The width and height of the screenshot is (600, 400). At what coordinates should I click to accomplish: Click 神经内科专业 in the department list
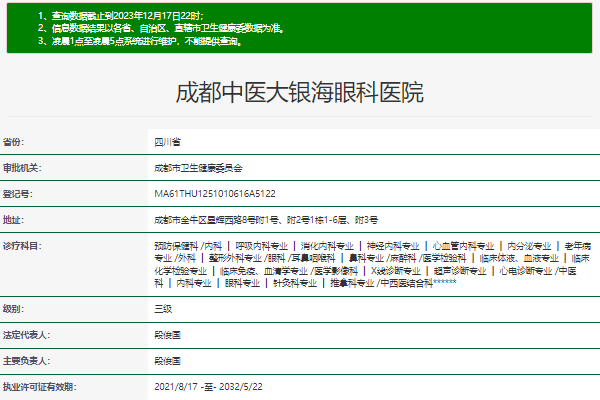[393, 246]
